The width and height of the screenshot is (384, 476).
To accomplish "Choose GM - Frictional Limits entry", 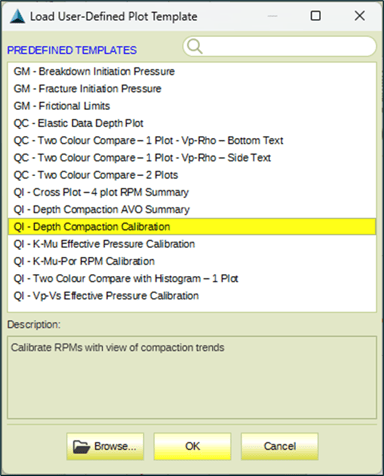I will [192, 106].
